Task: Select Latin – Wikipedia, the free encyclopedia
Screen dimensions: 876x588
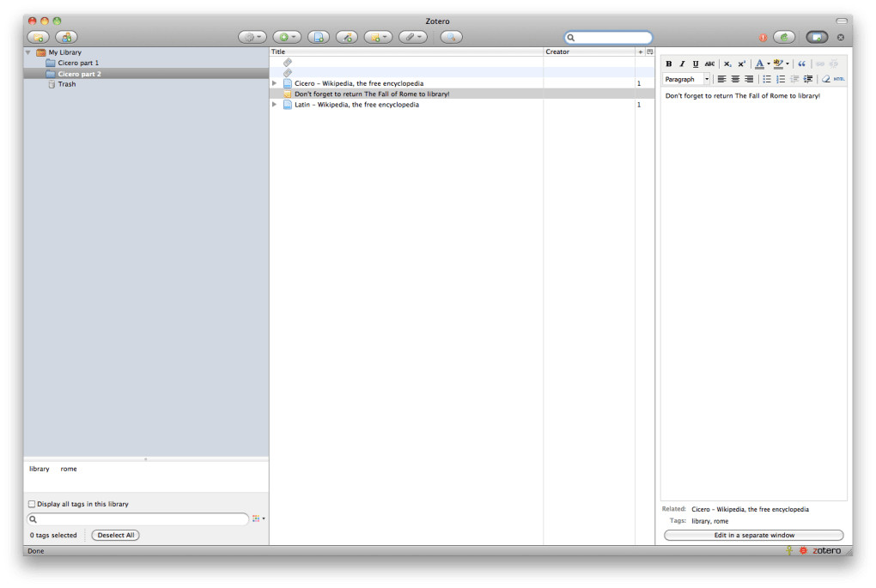Action: pos(356,105)
